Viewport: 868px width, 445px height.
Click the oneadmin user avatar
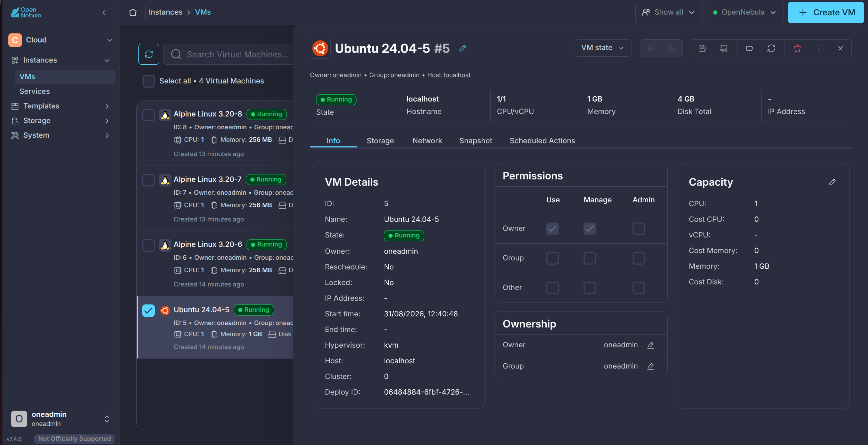pos(19,419)
